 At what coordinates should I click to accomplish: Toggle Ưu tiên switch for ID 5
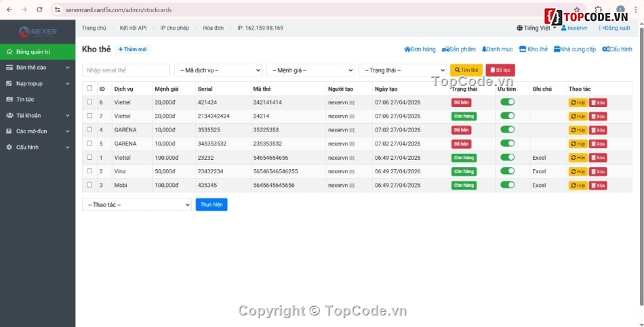(x=507, y=144)
